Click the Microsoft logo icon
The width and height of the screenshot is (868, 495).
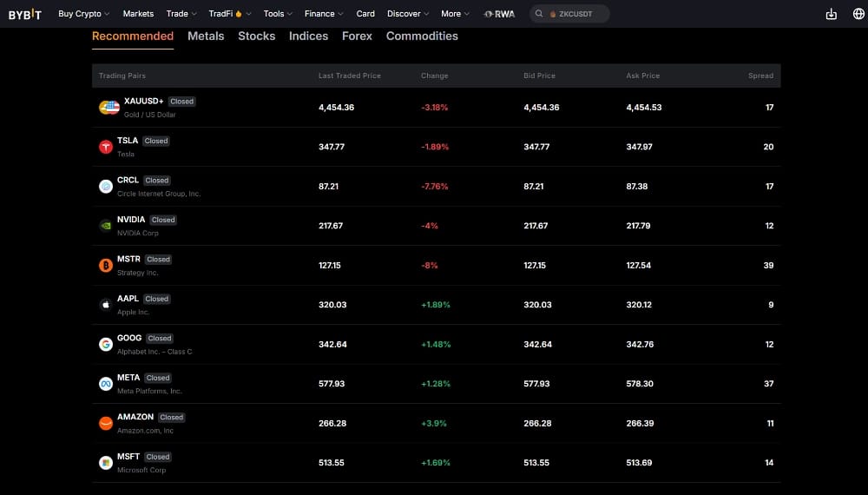click(x=106, y=463)
